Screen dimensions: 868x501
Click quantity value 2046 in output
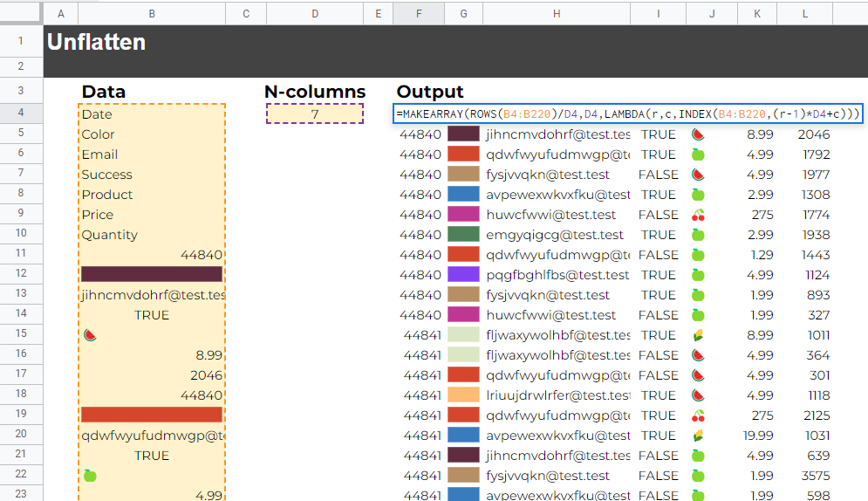pos(814,134)
